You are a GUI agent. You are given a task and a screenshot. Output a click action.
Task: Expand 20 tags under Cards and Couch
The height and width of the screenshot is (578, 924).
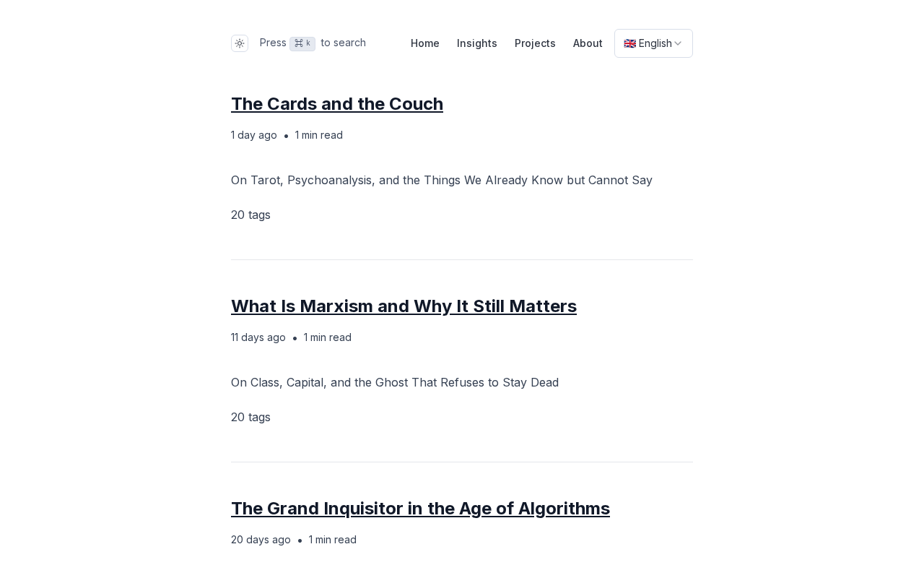coord(250,215)
